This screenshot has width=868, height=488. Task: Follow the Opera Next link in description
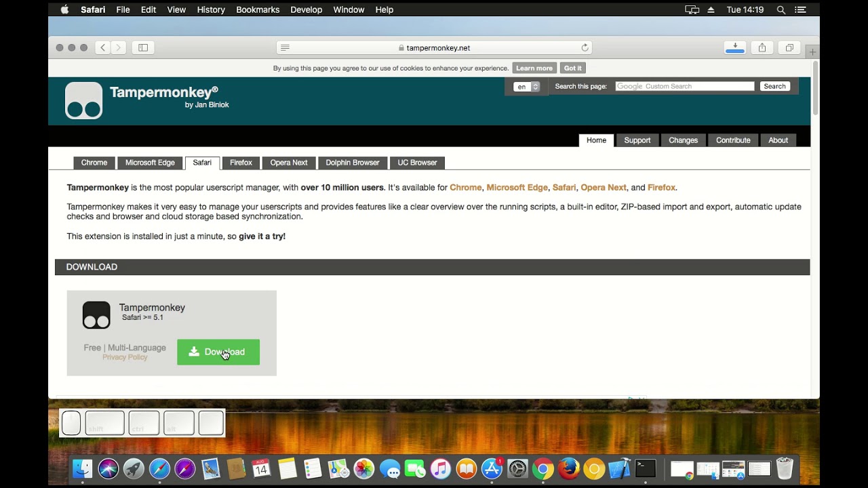tap(604, 188)
